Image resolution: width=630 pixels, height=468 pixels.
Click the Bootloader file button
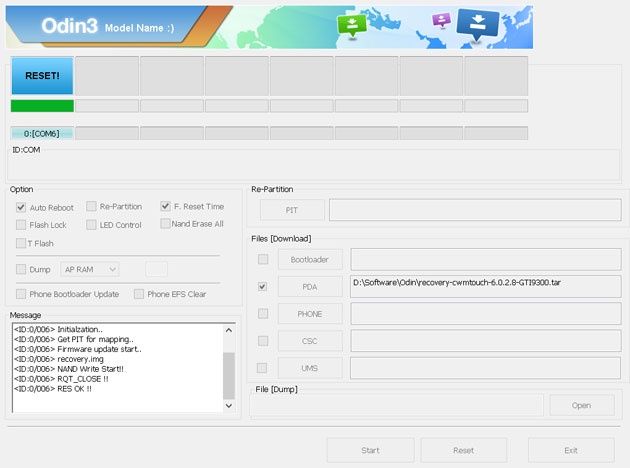(310, 260)
